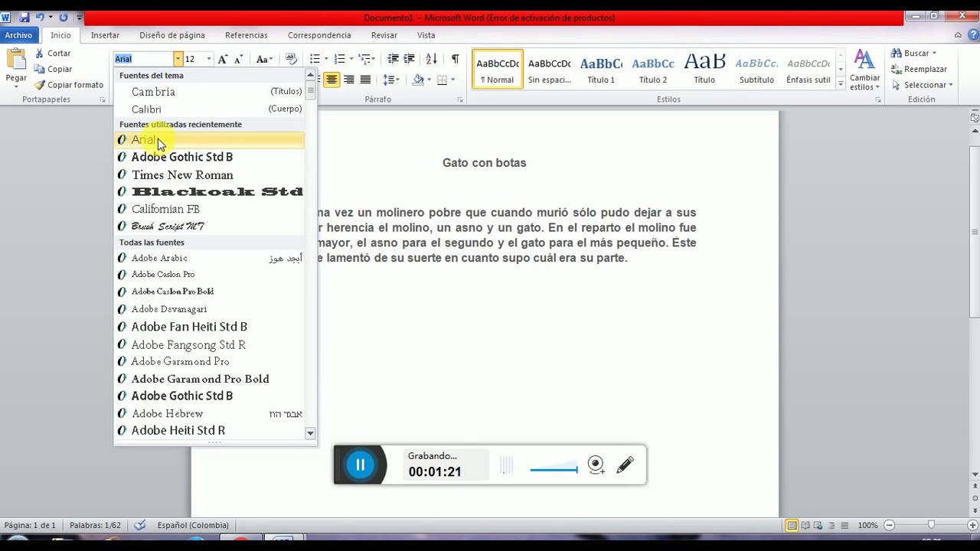Apply the Título 1 style

pos(601,70)
